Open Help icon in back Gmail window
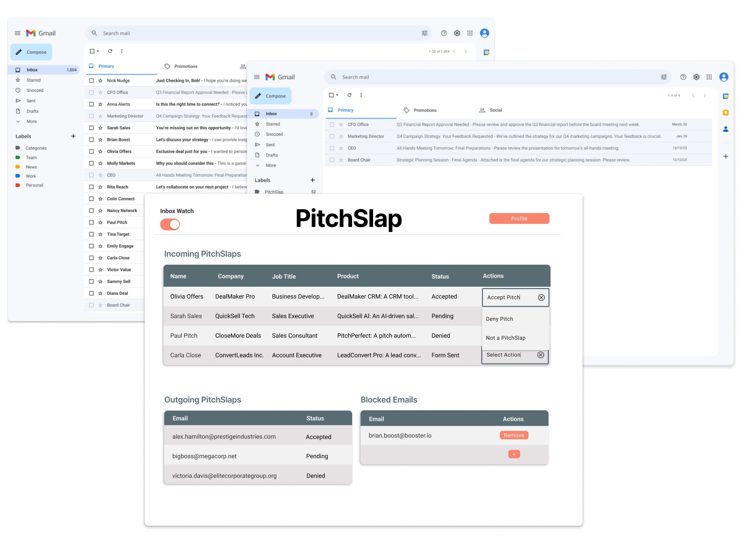The height and width of the screenshot is (543, 756). pos(444,33)
